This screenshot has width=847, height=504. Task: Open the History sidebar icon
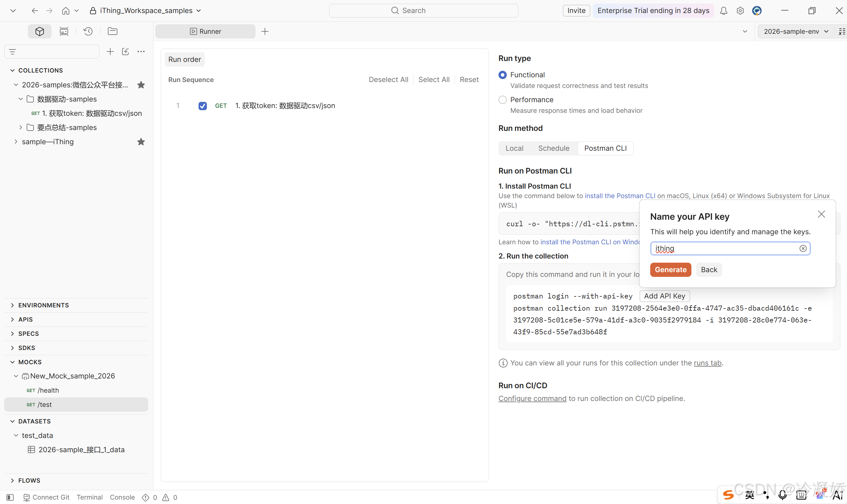pos(88,31)
